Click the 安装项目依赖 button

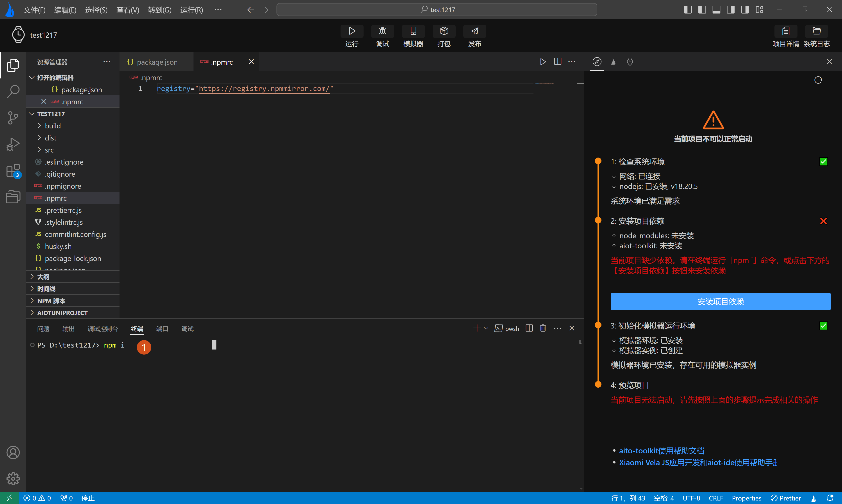(x=720, y=302)
